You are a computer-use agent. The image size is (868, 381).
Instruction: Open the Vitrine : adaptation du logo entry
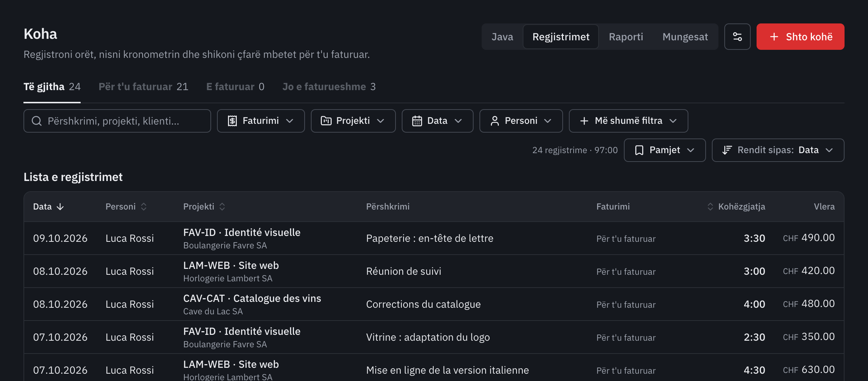pyautogui.click(x=428, y=337)
